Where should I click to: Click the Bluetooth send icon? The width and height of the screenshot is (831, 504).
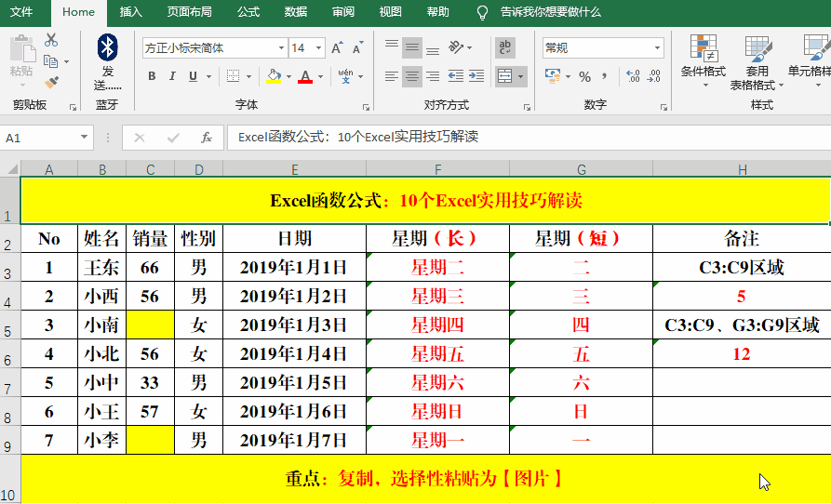[x=108, y=47]
